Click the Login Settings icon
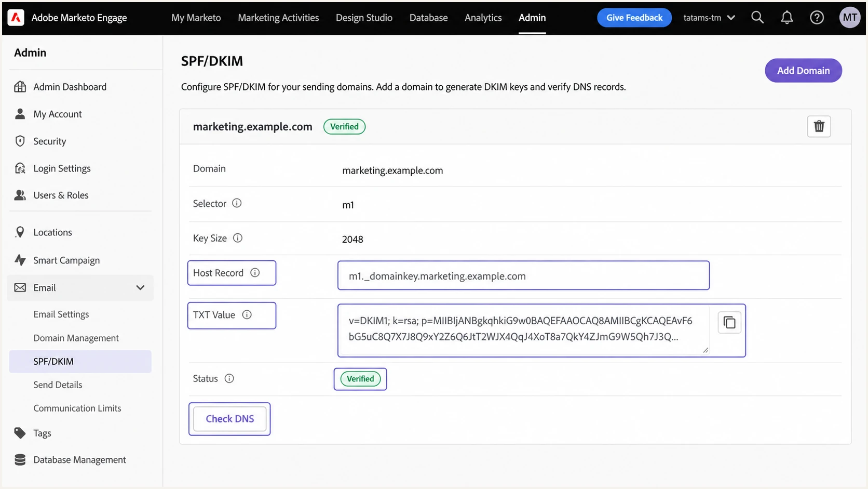The image size is (868, 489). pyautogui.click(x=20, y=168)
